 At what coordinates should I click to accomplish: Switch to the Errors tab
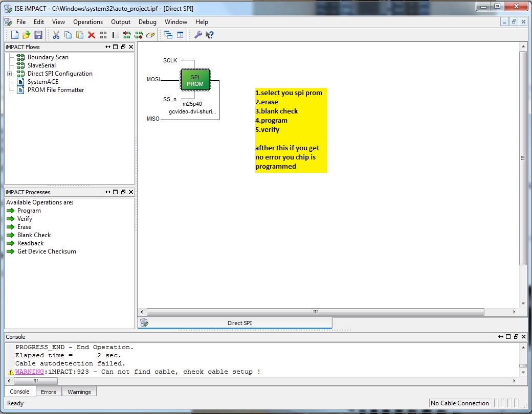(x=49, y=392)
